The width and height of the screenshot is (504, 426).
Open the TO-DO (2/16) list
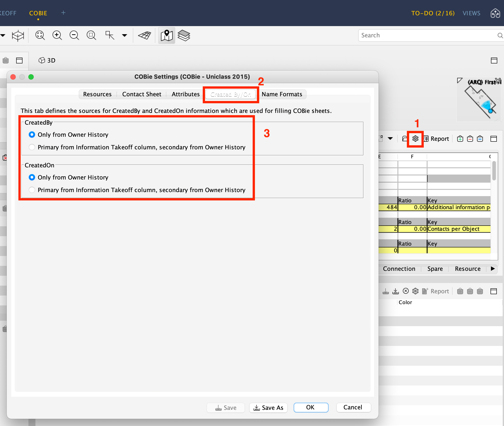pos(433,13)
